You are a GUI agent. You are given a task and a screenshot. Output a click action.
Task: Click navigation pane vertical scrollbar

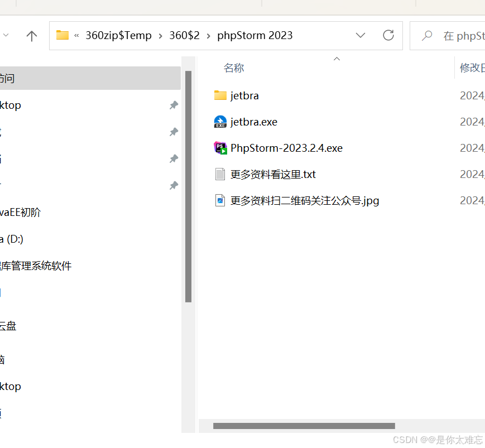click(x=189, y=186)
